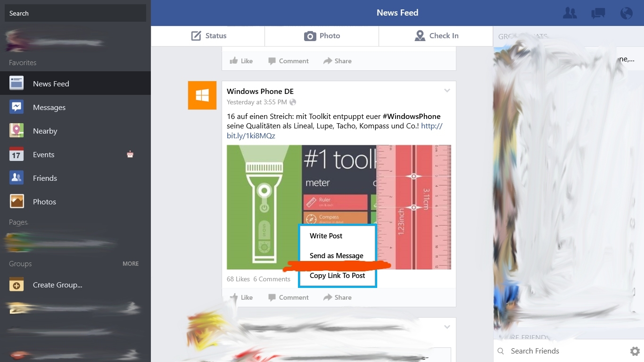Comment on the Windows Phone DE post
This screenshot has height=362, width=644.
pos(289,297)
